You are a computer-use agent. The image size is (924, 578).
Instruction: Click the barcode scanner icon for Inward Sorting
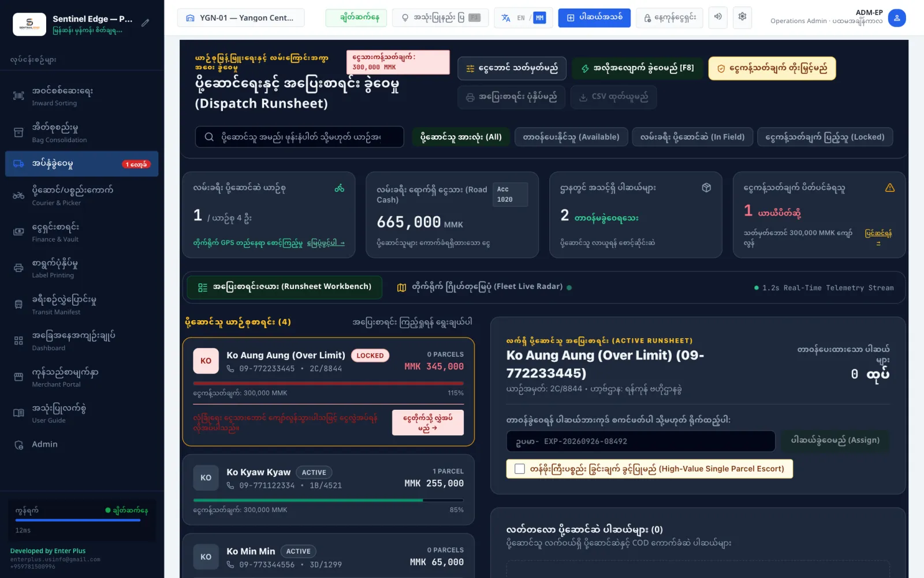click(18, 96)
